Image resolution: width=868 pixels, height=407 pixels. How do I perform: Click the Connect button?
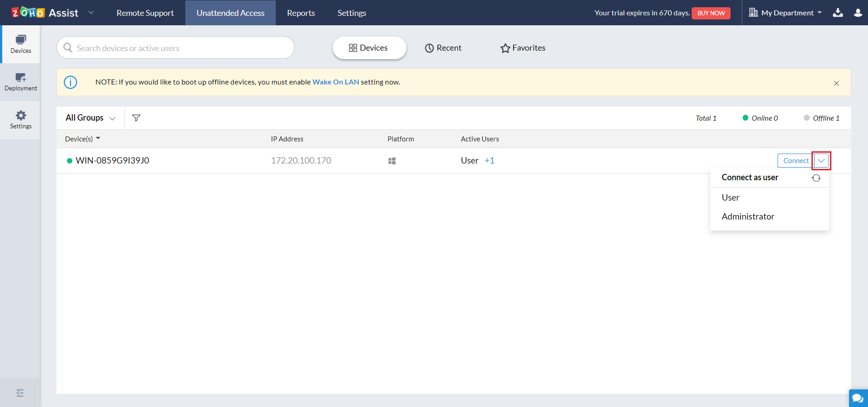point(796,161)
